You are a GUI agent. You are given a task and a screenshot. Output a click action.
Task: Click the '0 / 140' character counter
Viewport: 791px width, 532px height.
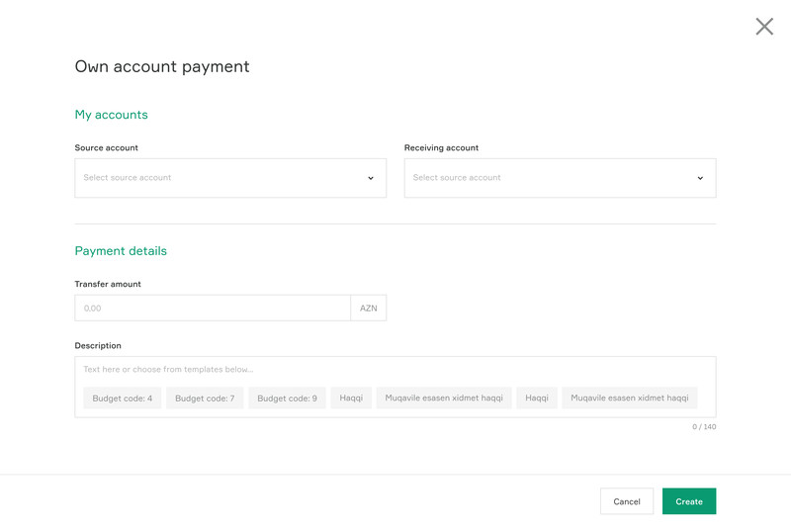tap(704, 427)
